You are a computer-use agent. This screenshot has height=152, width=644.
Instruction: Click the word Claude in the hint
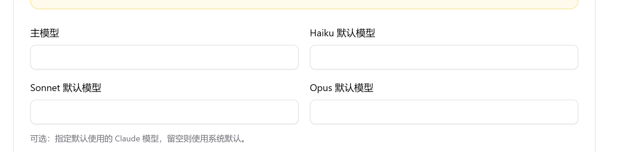[127, 139]
